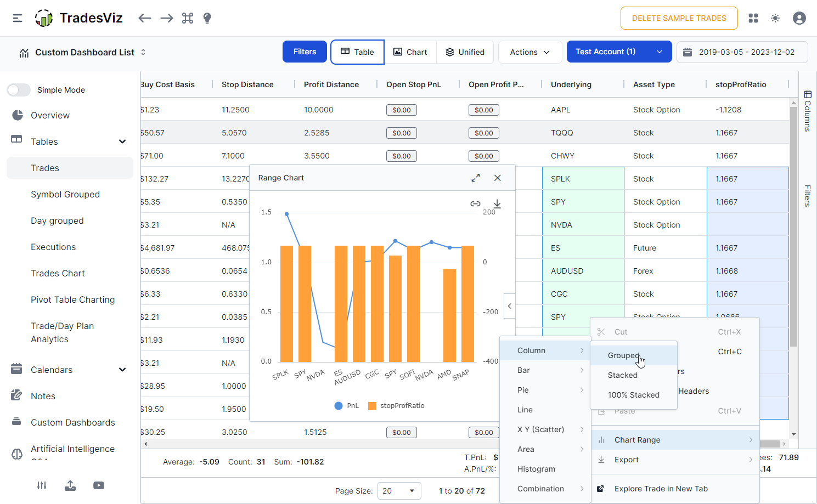Viewport: 817px width, 504px height.
Task: Expand the Calendars section chevron
Action: coord(122,370)
